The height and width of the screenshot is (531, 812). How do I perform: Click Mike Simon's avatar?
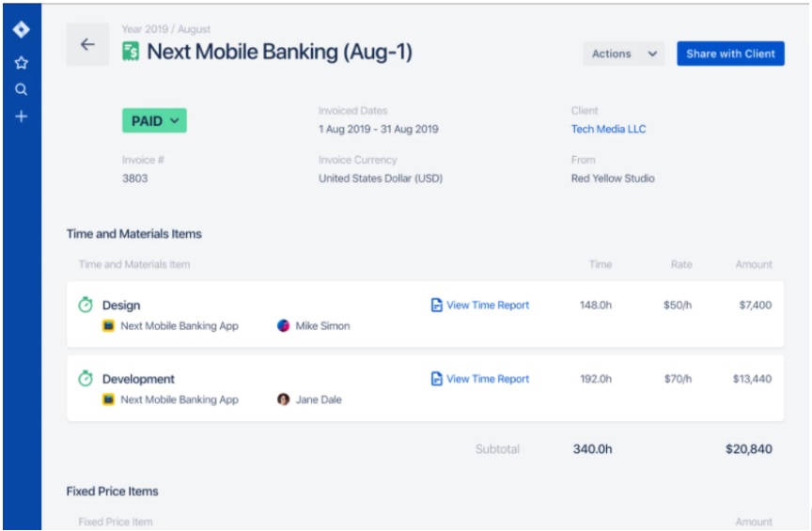284,326
